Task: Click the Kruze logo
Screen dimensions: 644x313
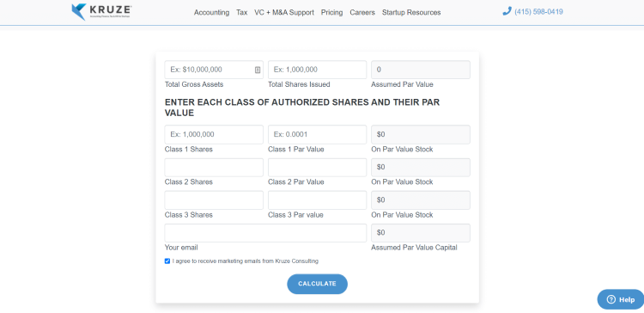Action: 101,12
